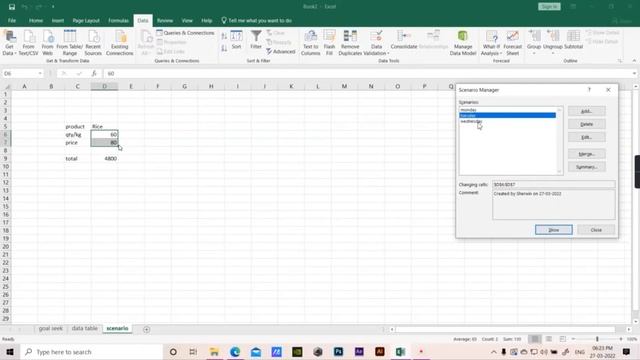Open the Windows Start menu
The height and width of the screenshot is (360, 640).
pyautogui.click(x=10, y=352)
